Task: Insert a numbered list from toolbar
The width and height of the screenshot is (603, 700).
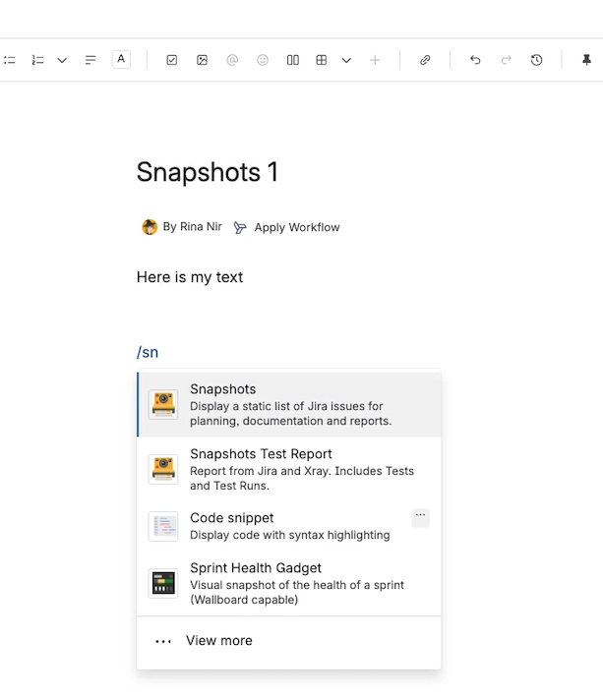Action: click(x=37, y=60)
